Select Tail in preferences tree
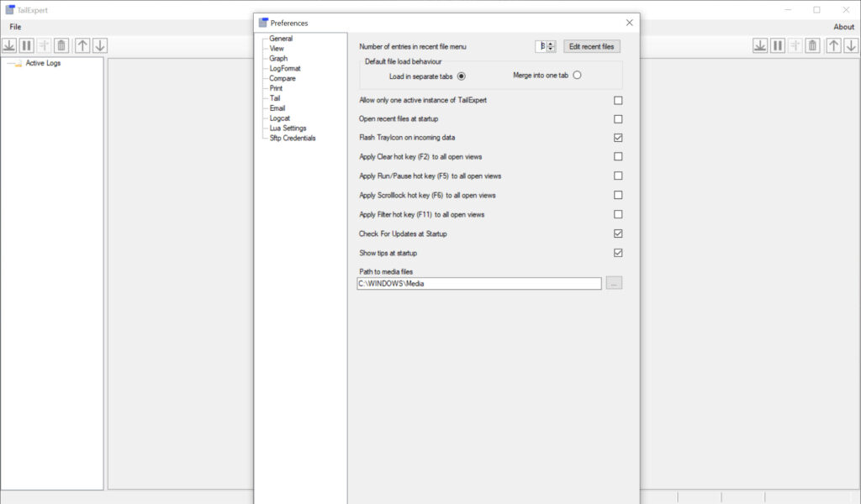 [x=275, y=98]
